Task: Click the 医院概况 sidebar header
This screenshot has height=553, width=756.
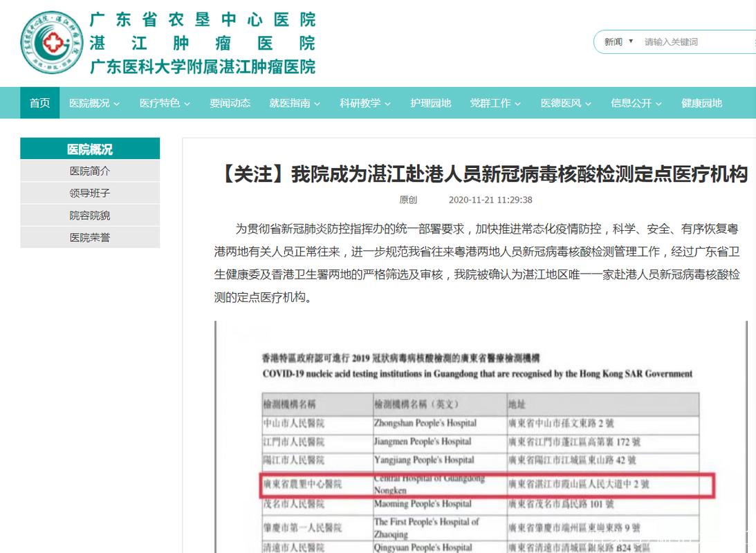Action: (90, 148)
